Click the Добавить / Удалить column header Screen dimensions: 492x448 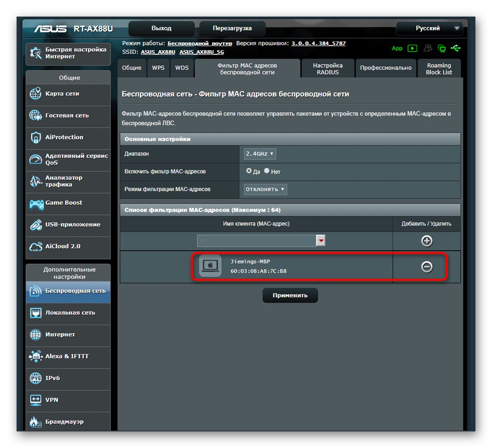point(426,224)
